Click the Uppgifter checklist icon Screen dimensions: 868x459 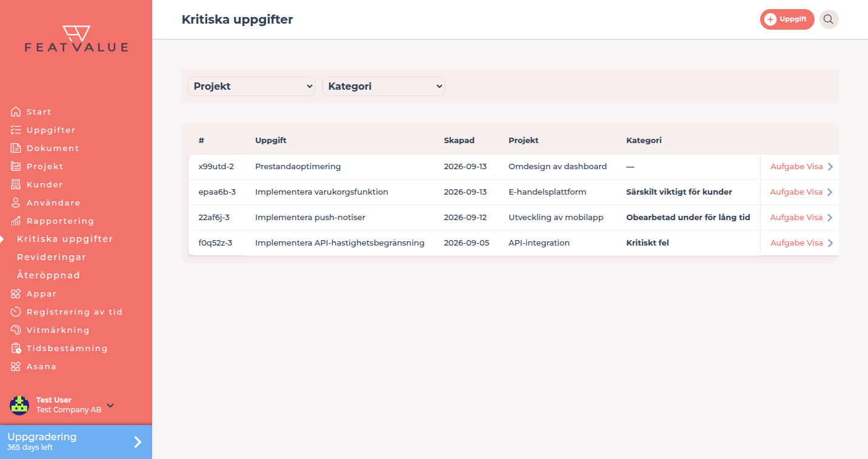[16, 130]
